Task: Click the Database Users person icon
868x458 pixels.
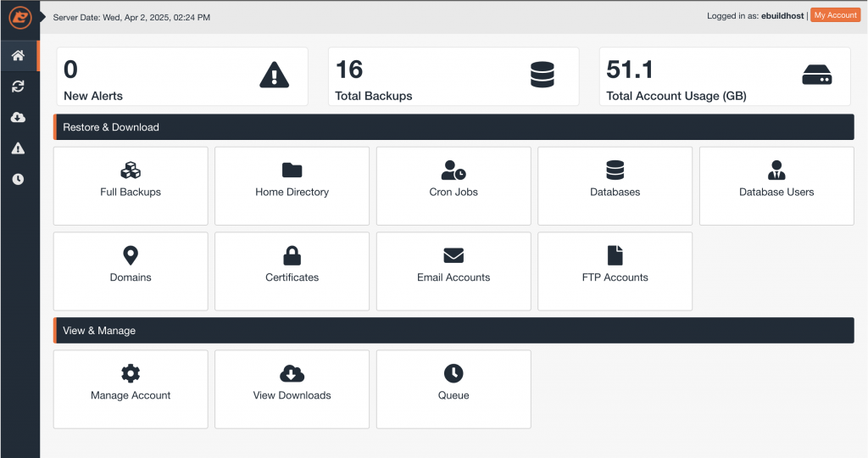Action: click(776, 170)
